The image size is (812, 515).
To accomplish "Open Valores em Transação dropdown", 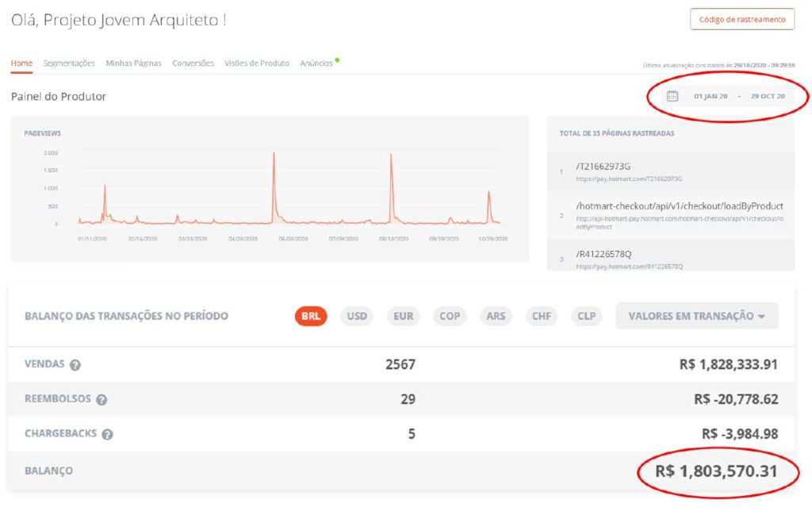I will coord(696,316).
